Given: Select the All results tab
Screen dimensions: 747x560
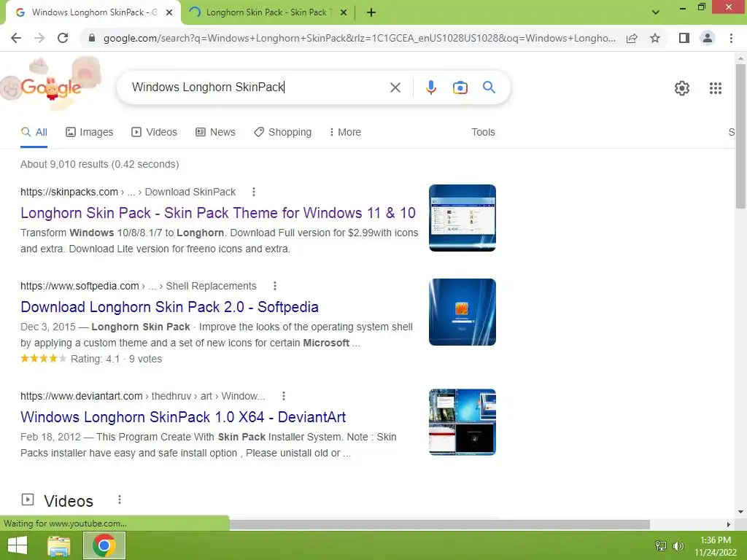Looking at the screenshot, I should coord(34,133).
